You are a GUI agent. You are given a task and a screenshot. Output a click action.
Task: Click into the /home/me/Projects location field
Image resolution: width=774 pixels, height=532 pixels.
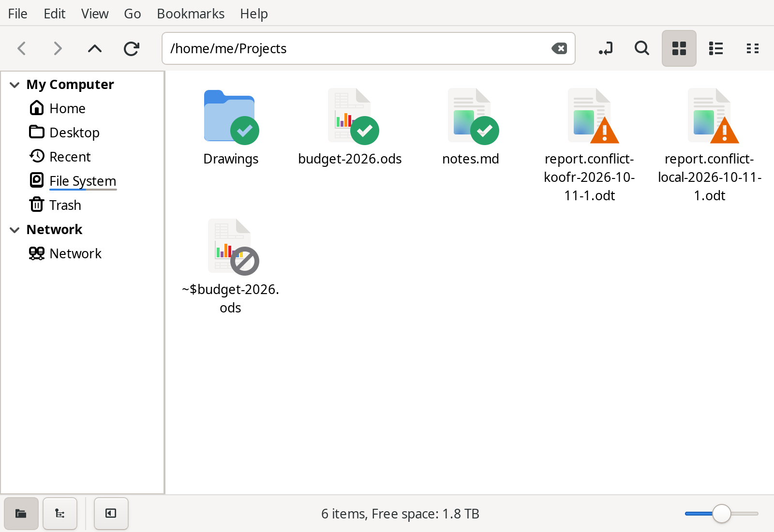[369, 48]
